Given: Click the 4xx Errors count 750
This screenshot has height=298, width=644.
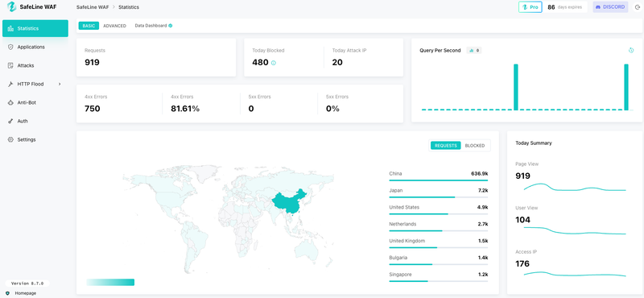Looking at the screenshot, I should [93, 109].
